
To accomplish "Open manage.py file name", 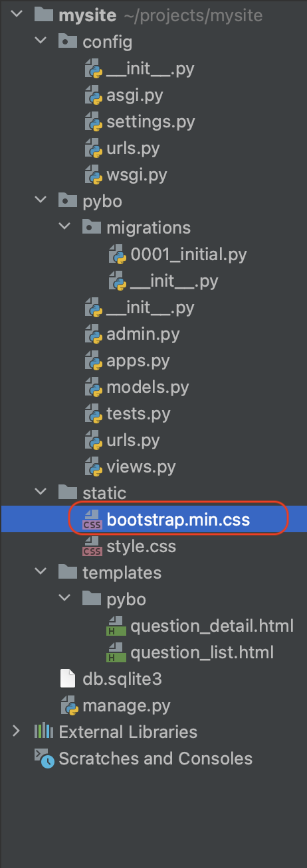I will click(126, 705).
